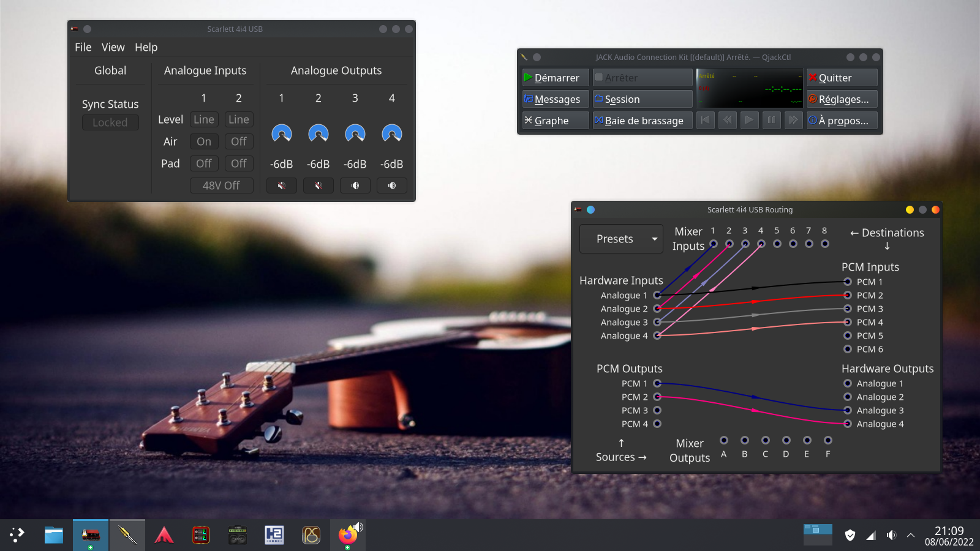Click the Mixer Inputs 5 routing socket
Viewport: 980px width, 551px height.
point(777,244)
